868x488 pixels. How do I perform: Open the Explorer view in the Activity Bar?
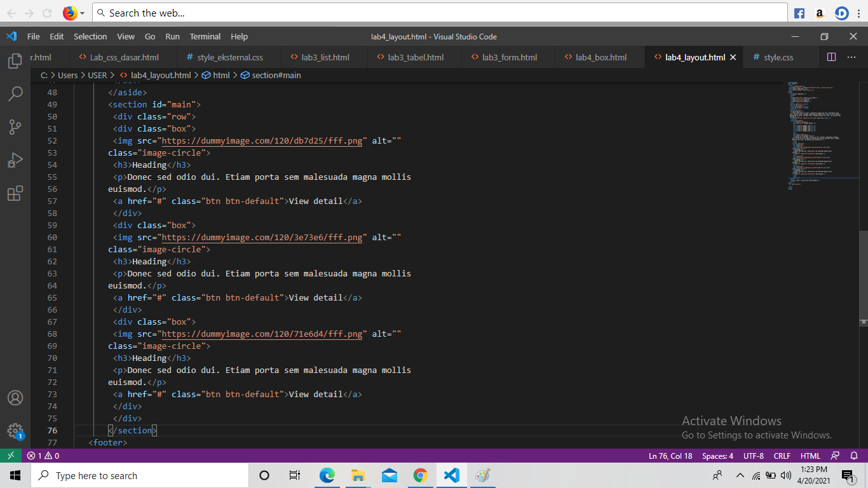pos(15,60)
